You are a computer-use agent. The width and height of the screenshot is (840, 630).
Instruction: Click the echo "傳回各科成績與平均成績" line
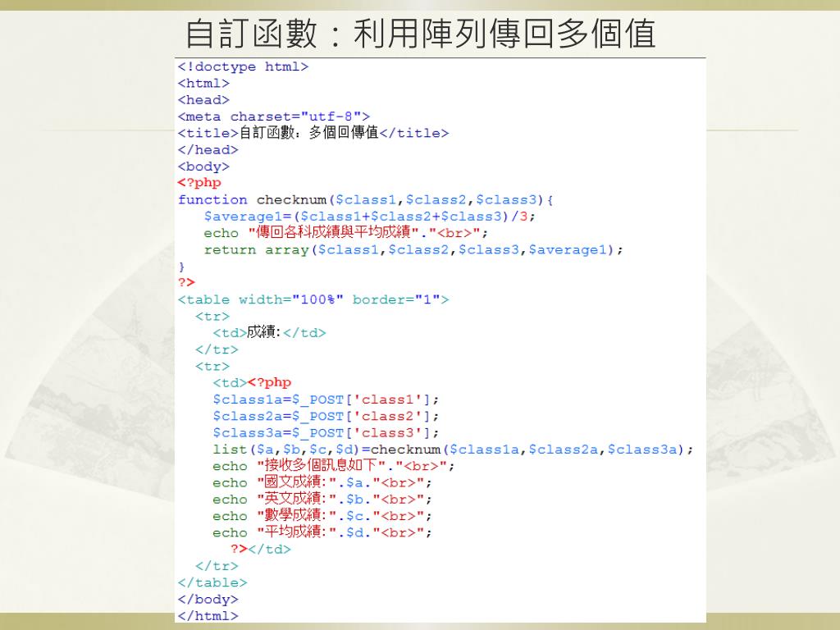[346, 233]
